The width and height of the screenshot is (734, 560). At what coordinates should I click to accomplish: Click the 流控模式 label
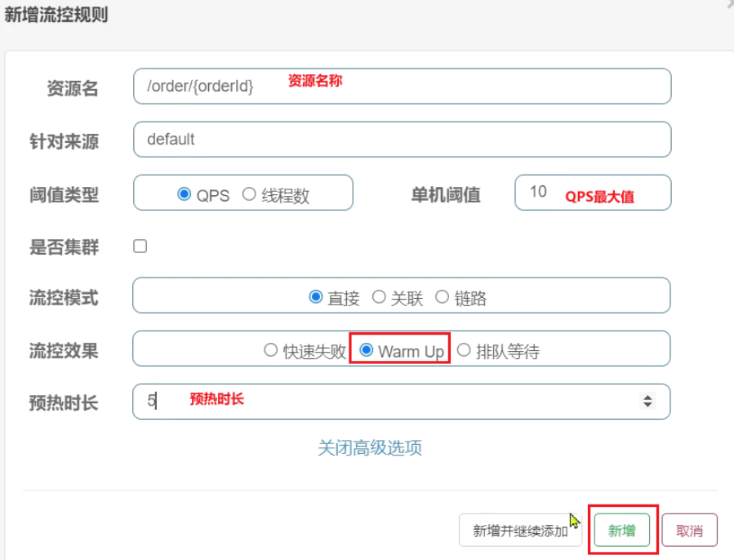[65, 298]
